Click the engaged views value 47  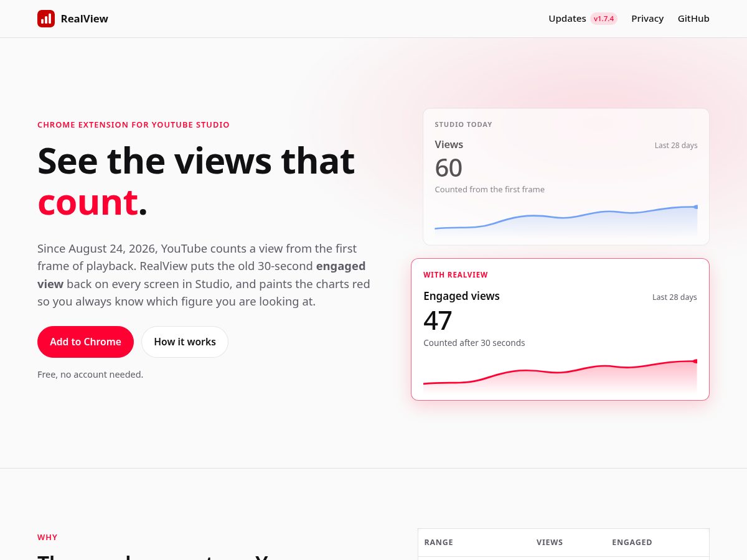438,321
